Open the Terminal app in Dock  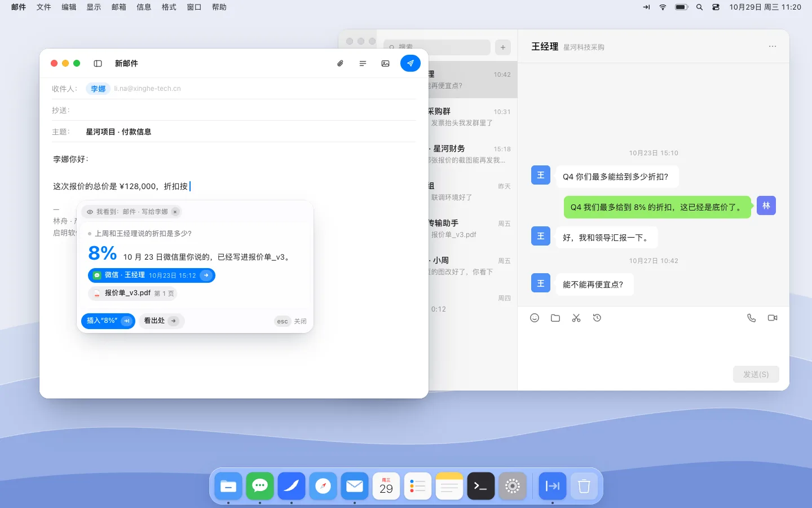(x=481, y=486)
